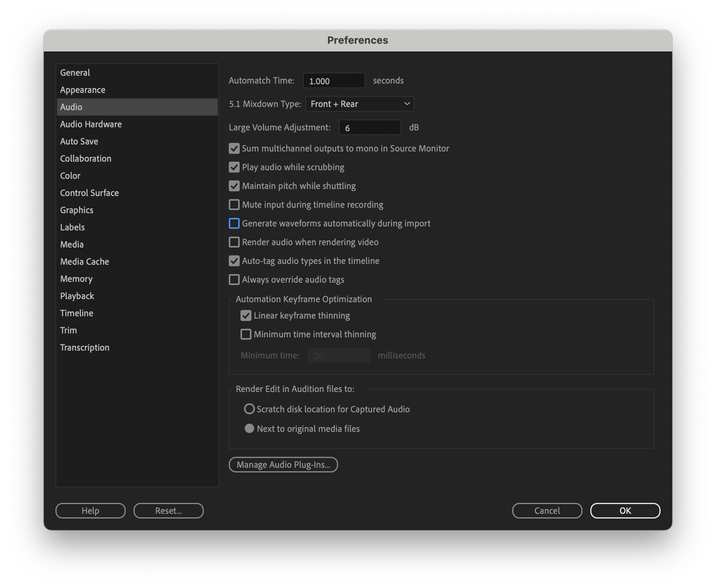Click the Large Volume Adjustment field
Viewport: 716px width, 588px height.
(x=369, y=128)
